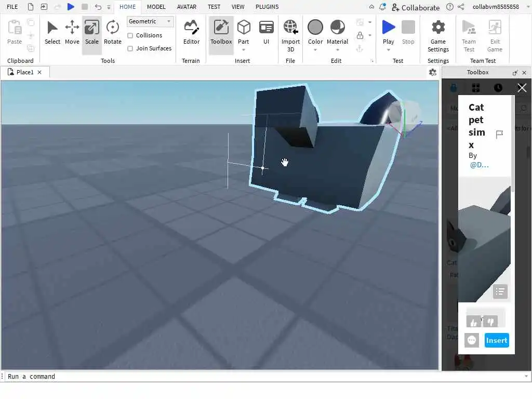The image size is (532, 399).
Task: Expand the Part dropdown arrow
Action: (243, 50)
